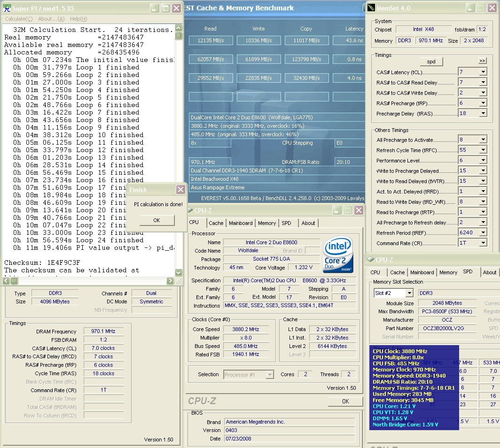Open the About tab in right CPU-Z window
Image resolution: width=500 pixels, height=448 pixels.
pyautogui.click(x=490, y=272)
